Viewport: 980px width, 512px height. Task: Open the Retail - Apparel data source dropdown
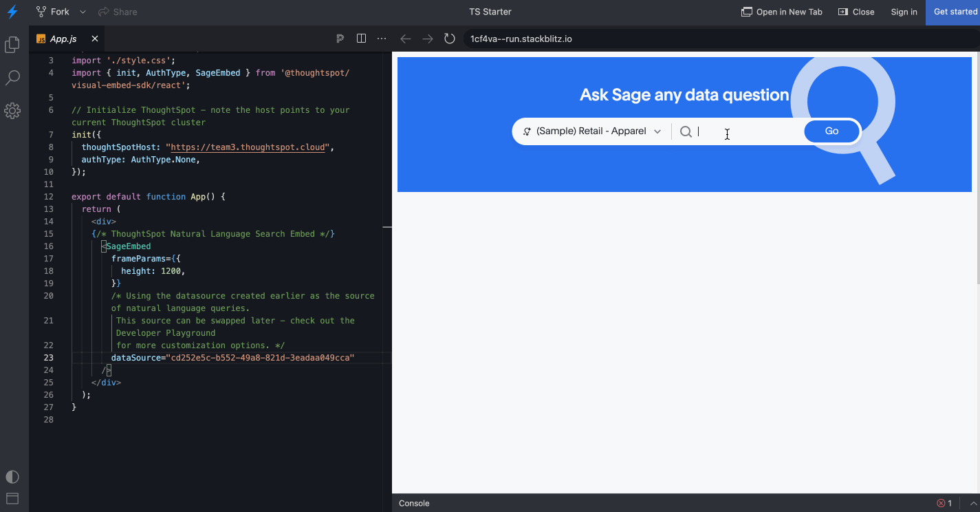[x=591, y=131]
